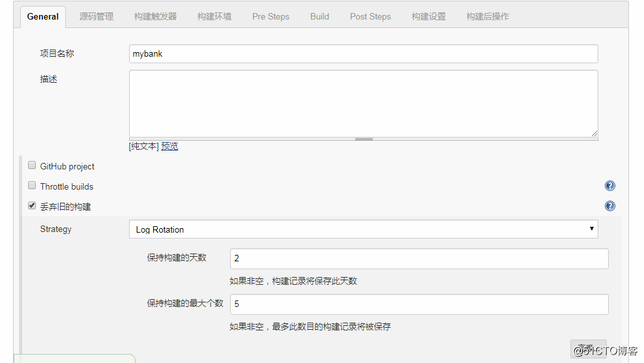The height and width of the screenshot is (363, 644).
Task: Click inside the 描述 description textarea
Action: tap(364, 104)
